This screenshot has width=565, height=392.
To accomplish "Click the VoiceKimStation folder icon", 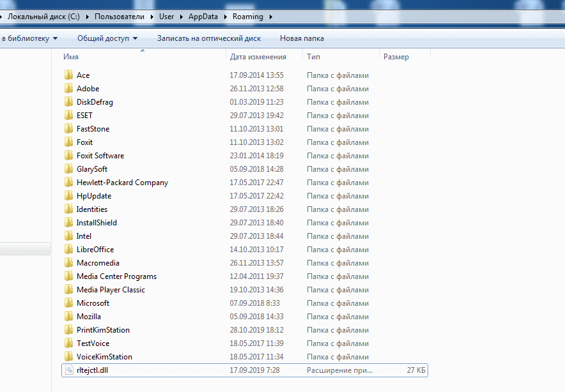I will coord(68,356).
